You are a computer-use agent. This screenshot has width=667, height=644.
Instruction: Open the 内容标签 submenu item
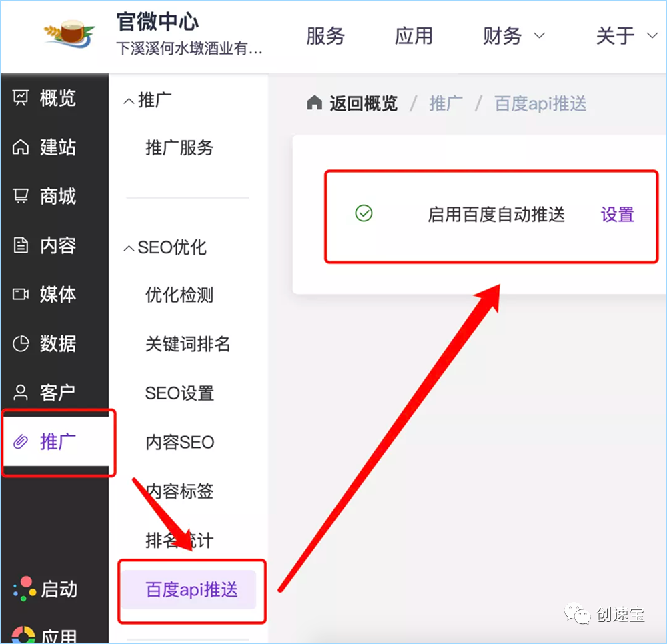(179, 491)
